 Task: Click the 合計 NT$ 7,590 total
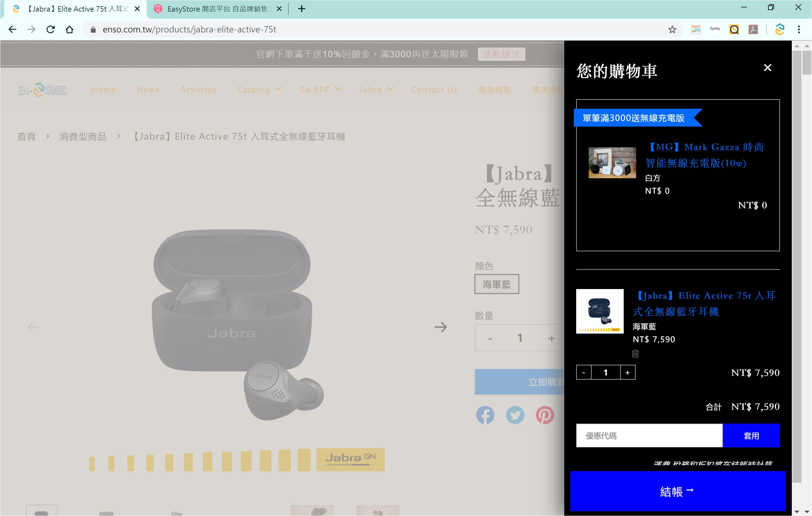click(x=743, y=407)
